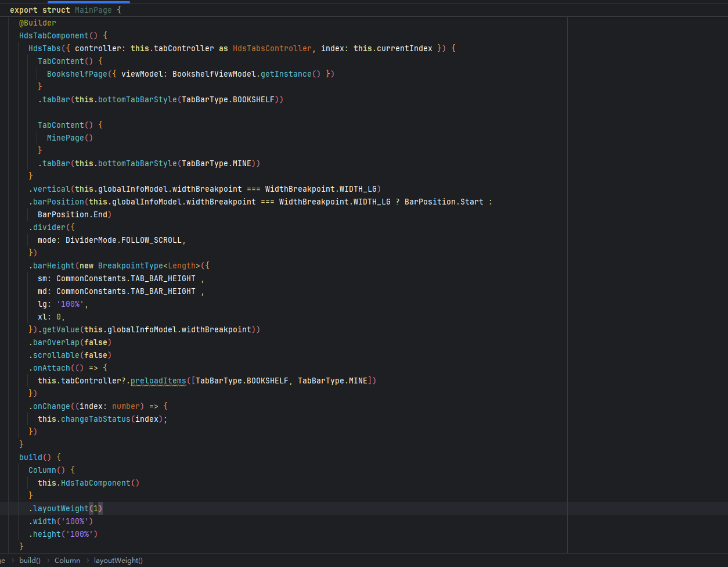Select the Column breadcrumb in the bottom bar
Viewport: 728px width, 567px height.
pyautogui.click(x=67, y=561)
